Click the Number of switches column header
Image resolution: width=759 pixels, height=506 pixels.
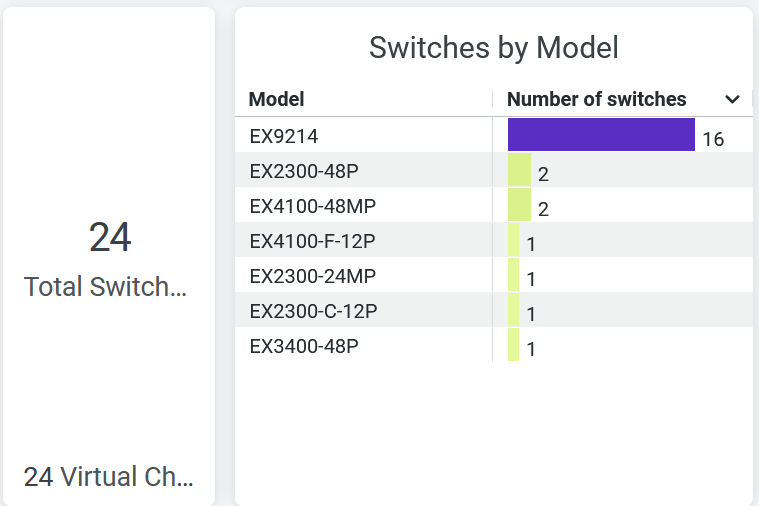(x=597, y=99)
